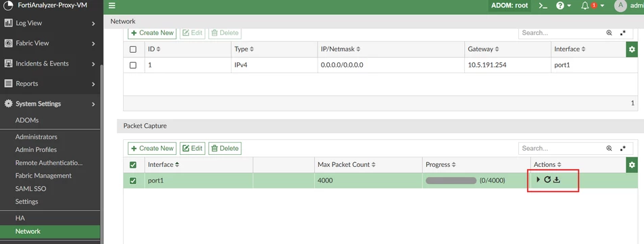This screenshot has height=244, width=644.
Task: Edit the selected packet capture
Action: (x=193, y=148)
